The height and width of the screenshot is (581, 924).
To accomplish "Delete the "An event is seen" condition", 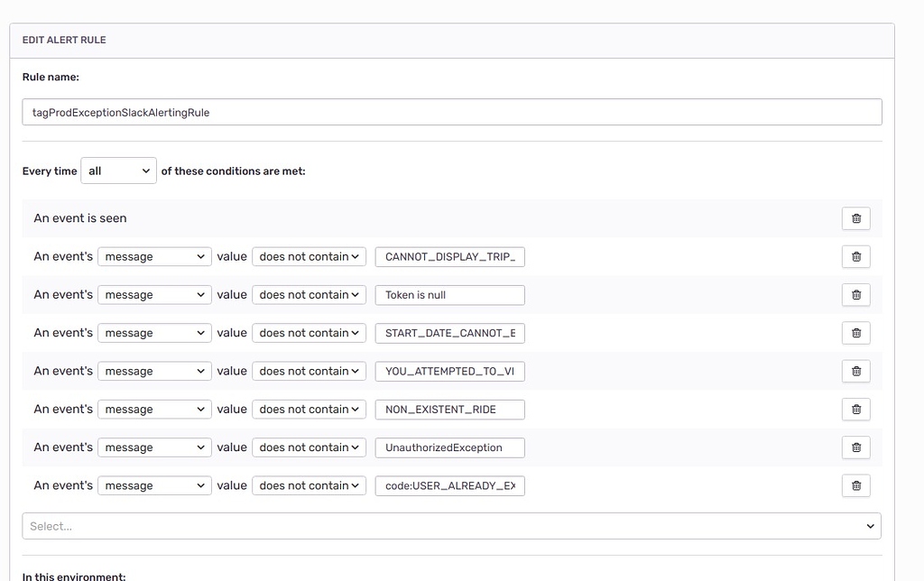I will coord(855,218).
